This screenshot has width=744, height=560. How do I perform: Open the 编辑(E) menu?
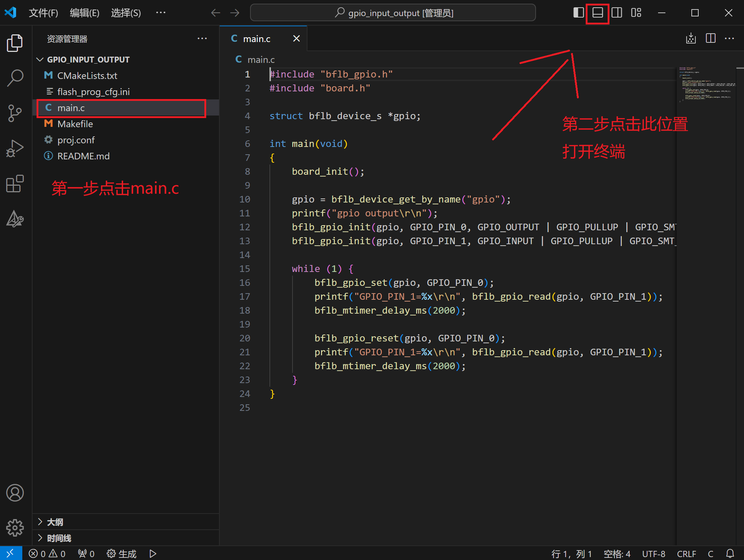coord(84,13)
